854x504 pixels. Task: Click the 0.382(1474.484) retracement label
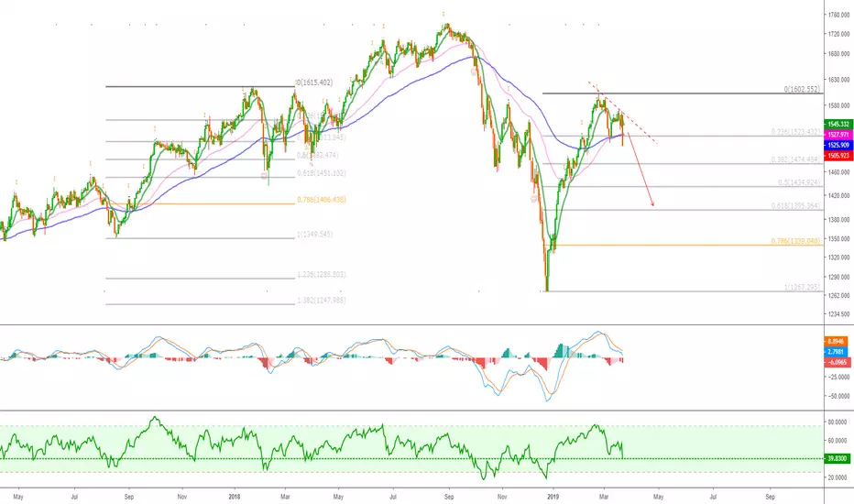click(795, 159)
